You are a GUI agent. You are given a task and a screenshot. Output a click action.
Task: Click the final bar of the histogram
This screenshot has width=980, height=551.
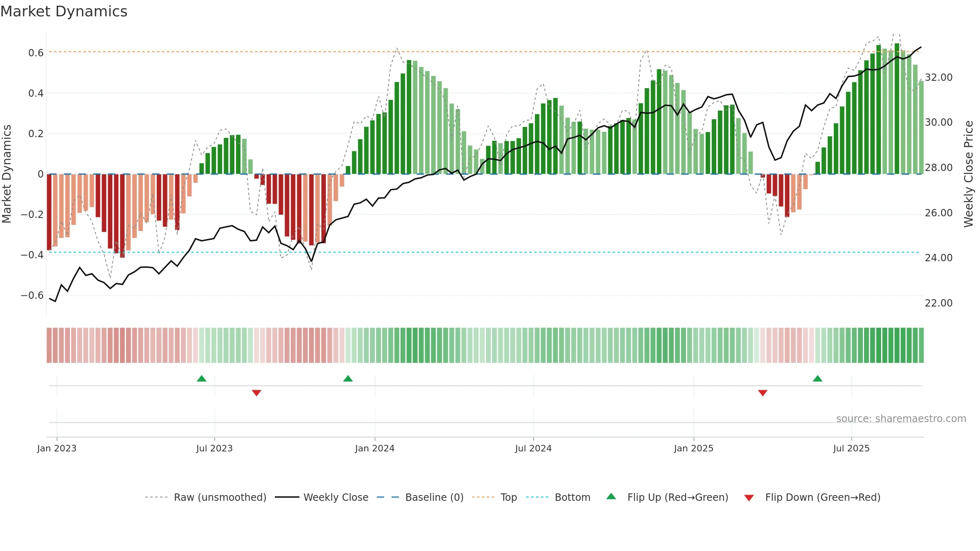921,127
